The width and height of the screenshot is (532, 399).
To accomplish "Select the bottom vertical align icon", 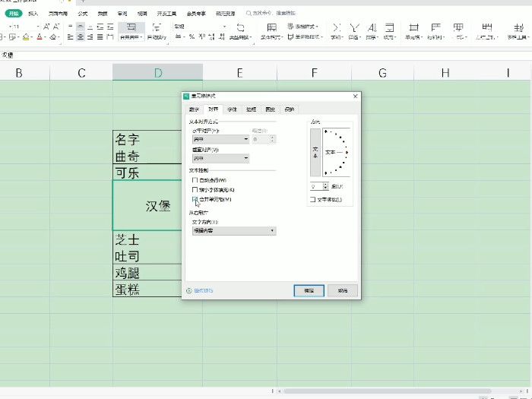I will coord(90,27).
